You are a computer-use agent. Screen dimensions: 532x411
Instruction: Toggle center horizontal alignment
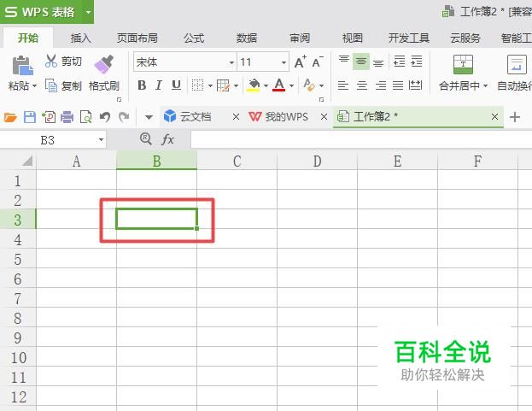pos(362,85)
